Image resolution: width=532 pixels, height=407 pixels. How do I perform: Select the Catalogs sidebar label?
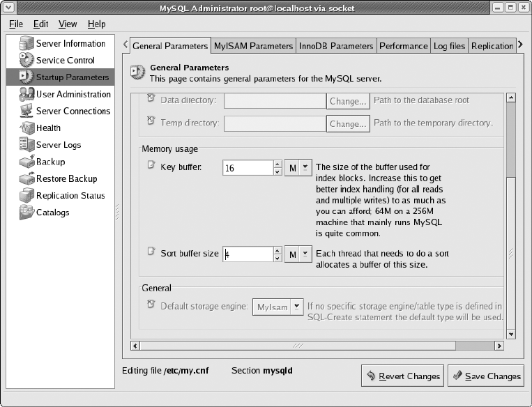[x=52, y=213]
